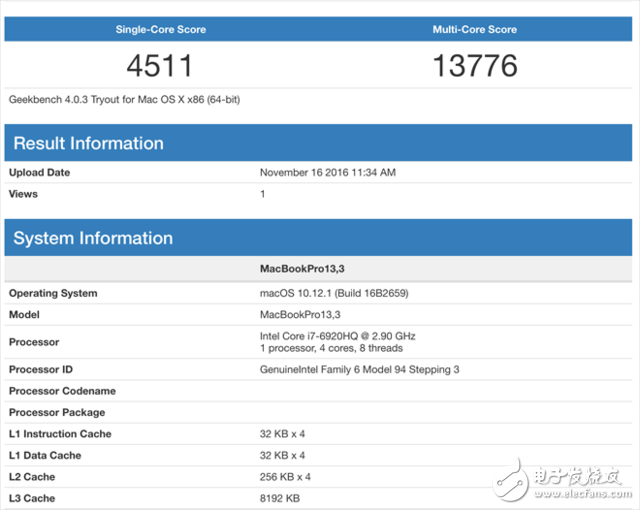The width and height of the screenshot is (640, 510).
Task: Select the Views row label
Action: [25, 193]
